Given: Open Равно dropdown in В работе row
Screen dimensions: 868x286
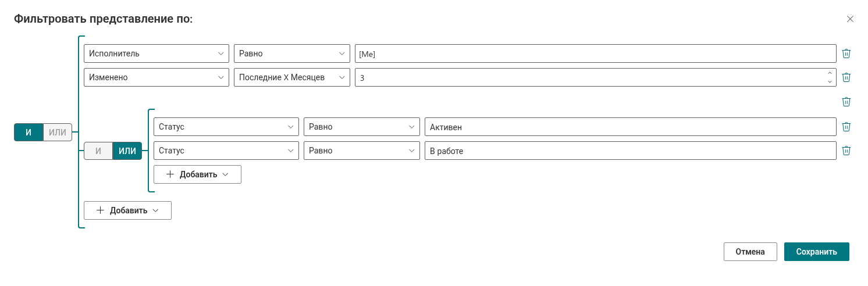Looking at the screenshot, I should [362, 151].
